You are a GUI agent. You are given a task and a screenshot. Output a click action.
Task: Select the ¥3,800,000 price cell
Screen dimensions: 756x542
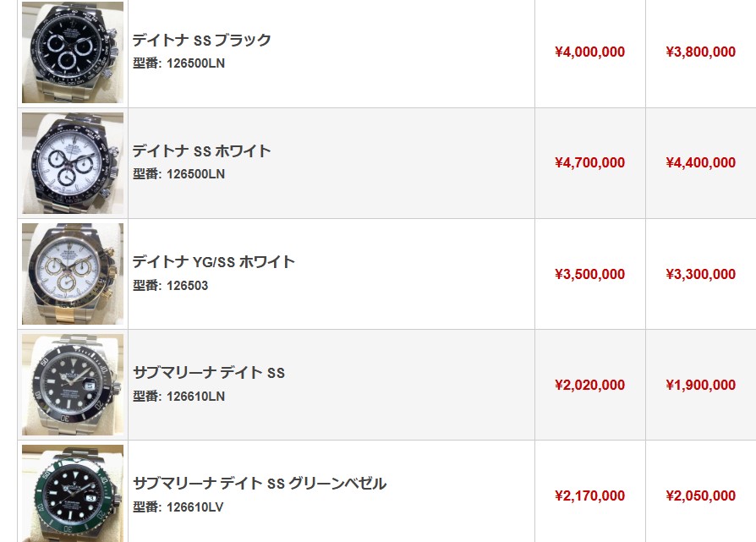click(x=700, y=52)
